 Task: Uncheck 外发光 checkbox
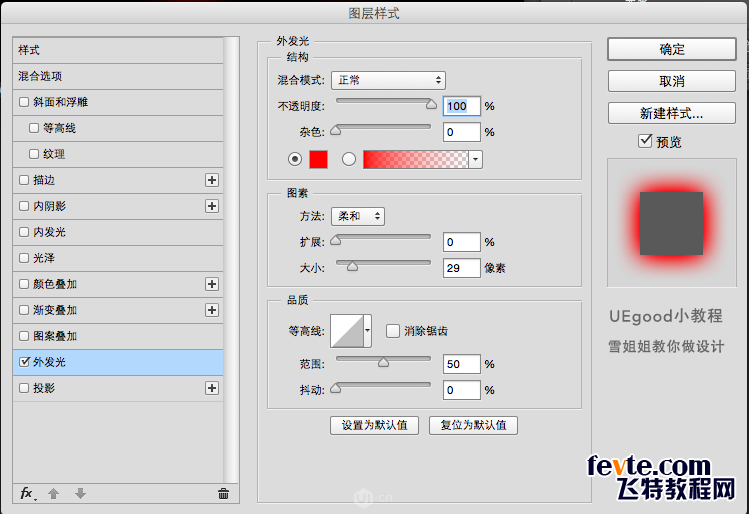(24, 362)
